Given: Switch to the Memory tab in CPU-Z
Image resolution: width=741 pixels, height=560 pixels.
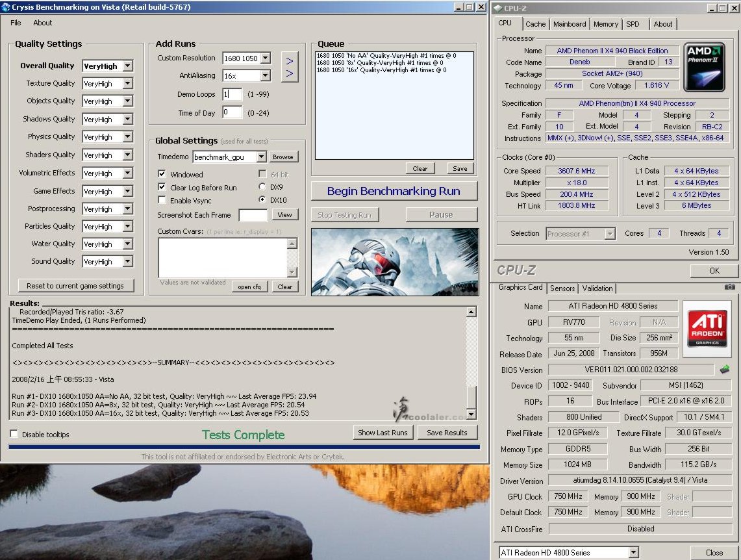Looking at the screenshot, I should coord(606,24).
